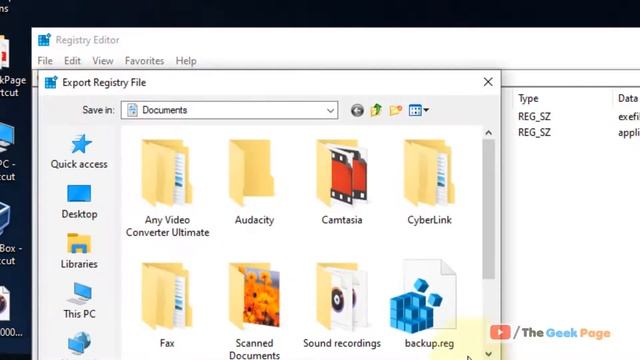Viewport: 640px width, 360px height.
Task: Select the Fax folder
Action: pos(167,305)
